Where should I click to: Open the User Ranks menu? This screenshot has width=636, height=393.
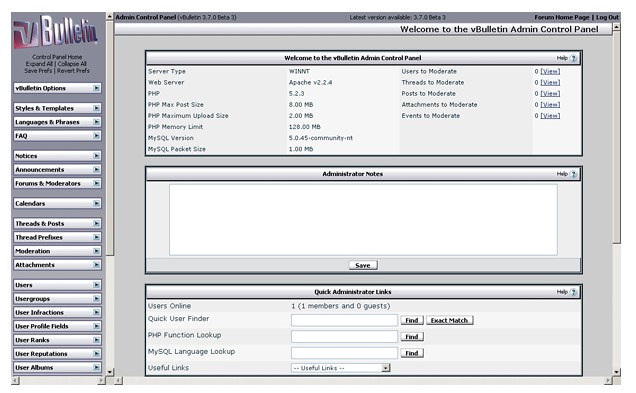pyautogui.click(x=57, y=340)
